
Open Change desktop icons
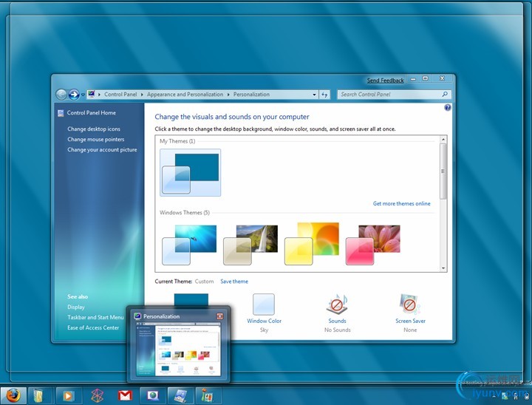[x=94, y=129]
